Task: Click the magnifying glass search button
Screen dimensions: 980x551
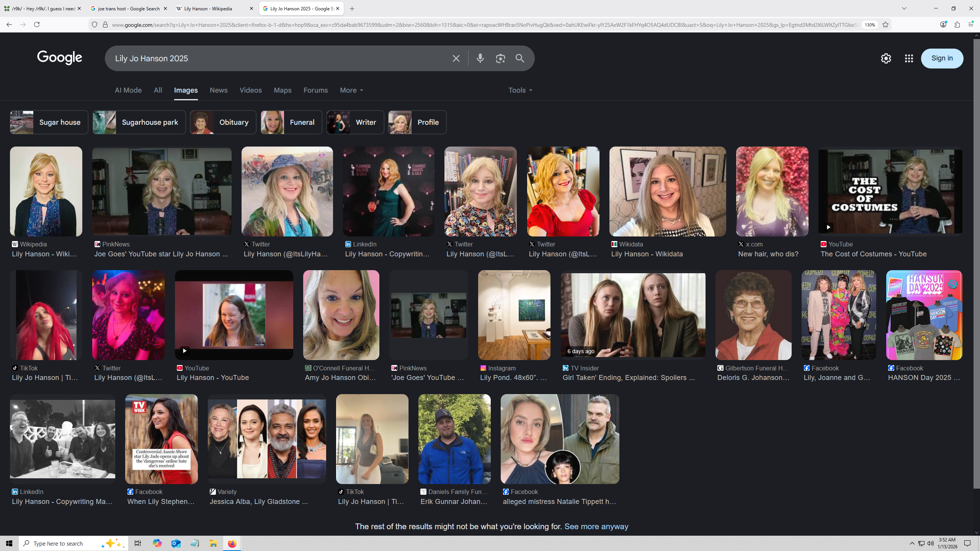Action: (x=520, y=59)
